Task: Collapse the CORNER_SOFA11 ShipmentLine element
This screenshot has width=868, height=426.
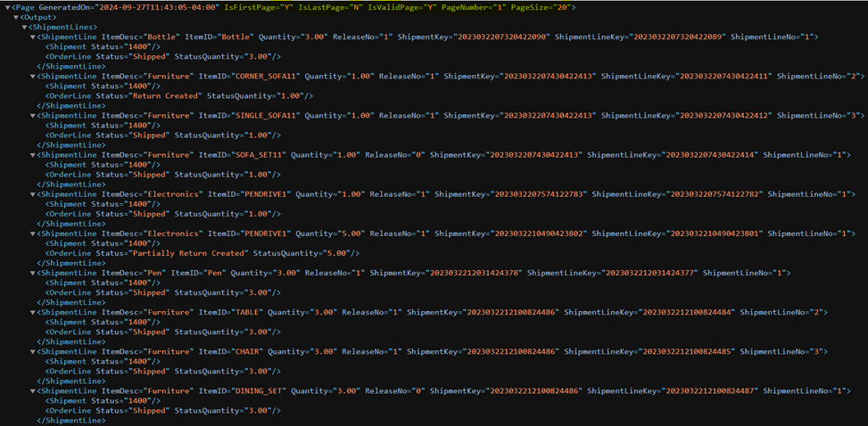Action: click(x=33, y=77)
